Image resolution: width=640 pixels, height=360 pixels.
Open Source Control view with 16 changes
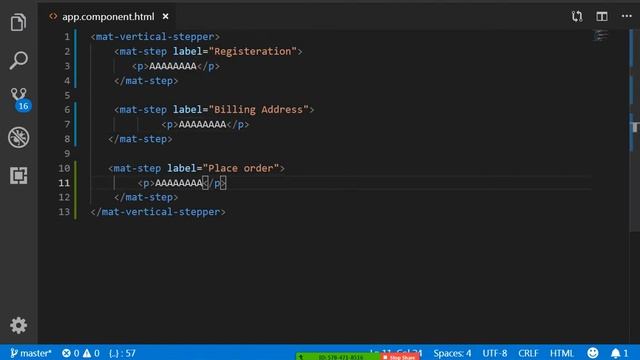[19, 99]
